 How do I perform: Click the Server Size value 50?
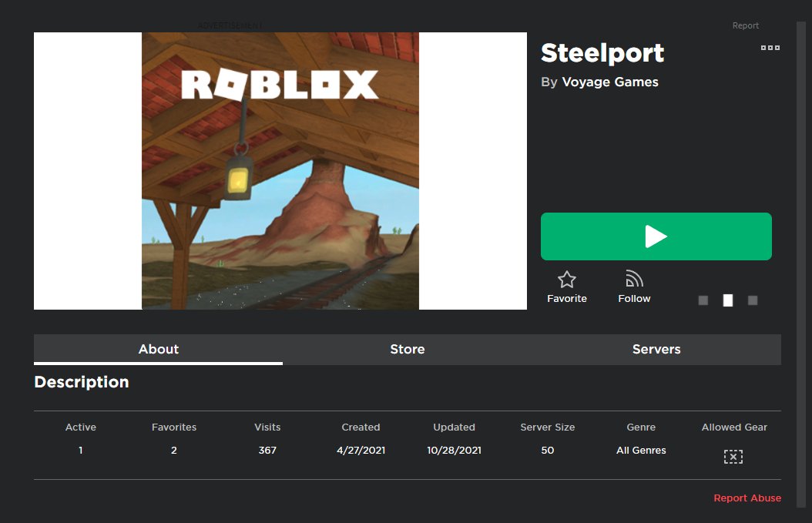[548, 451]
